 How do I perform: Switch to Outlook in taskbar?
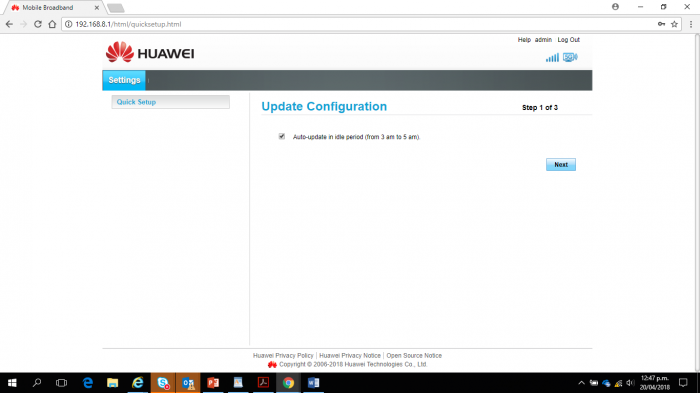pos(188,383)
